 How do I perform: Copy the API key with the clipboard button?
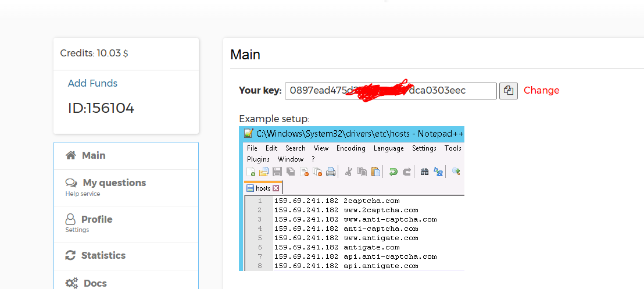509,91
